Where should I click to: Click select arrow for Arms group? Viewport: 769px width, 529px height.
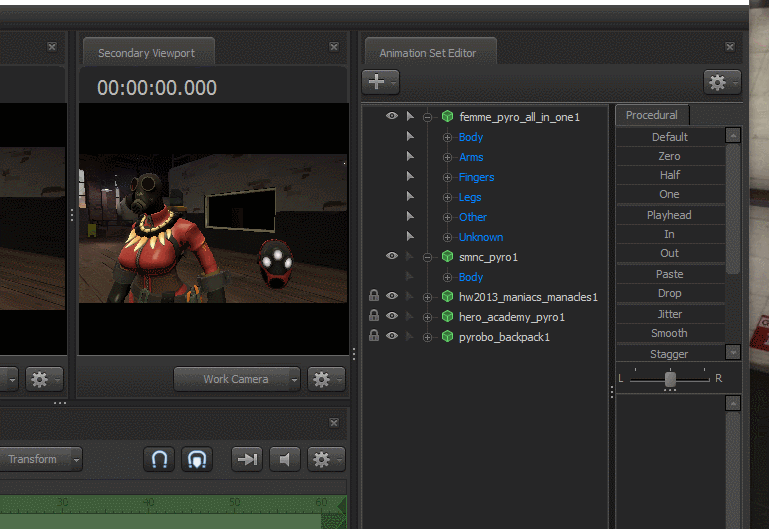point(410,157)
